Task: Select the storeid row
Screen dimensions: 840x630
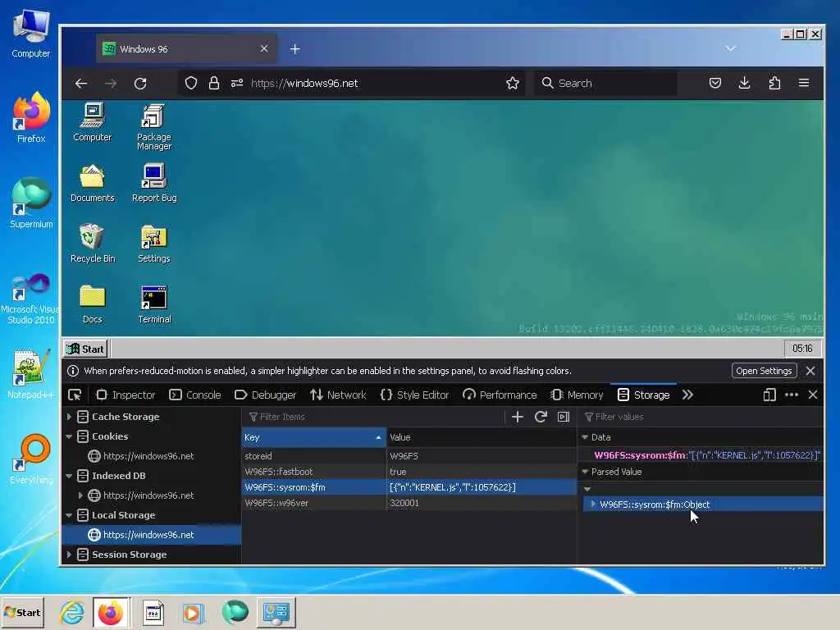Action: pyautogui.click(x=409, y=456)
